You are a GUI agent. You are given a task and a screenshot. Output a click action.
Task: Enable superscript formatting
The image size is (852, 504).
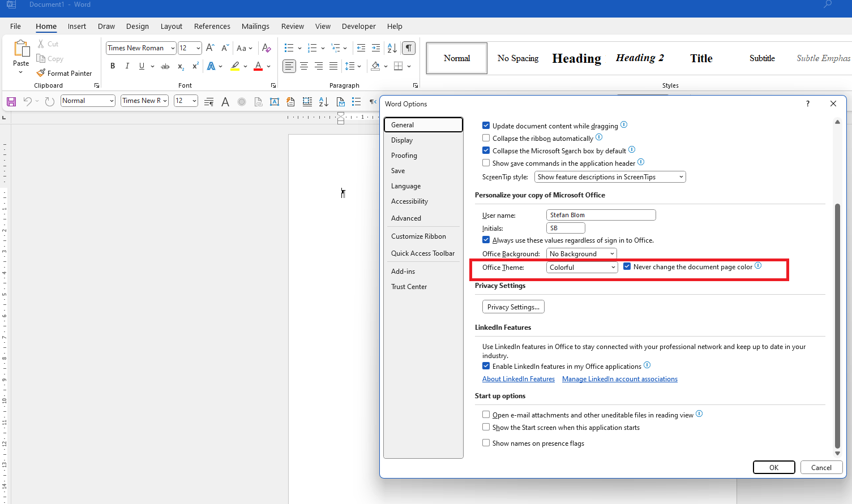pyautogui.click(x=194, y=66)
